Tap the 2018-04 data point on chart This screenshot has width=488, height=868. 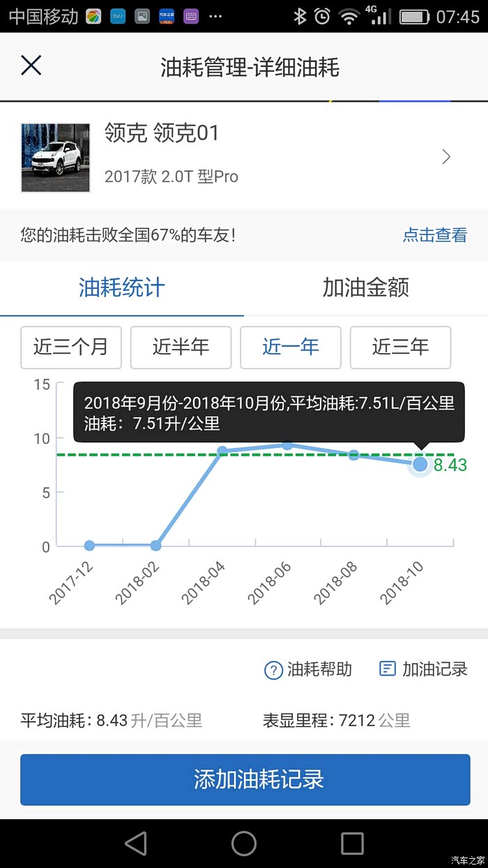coord(222,451)
